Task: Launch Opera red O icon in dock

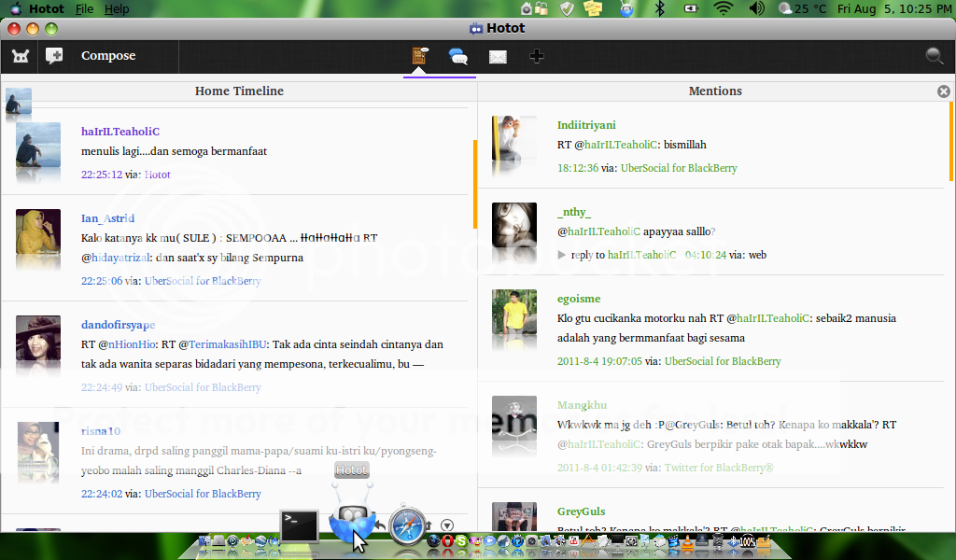Action: (448, 541)
